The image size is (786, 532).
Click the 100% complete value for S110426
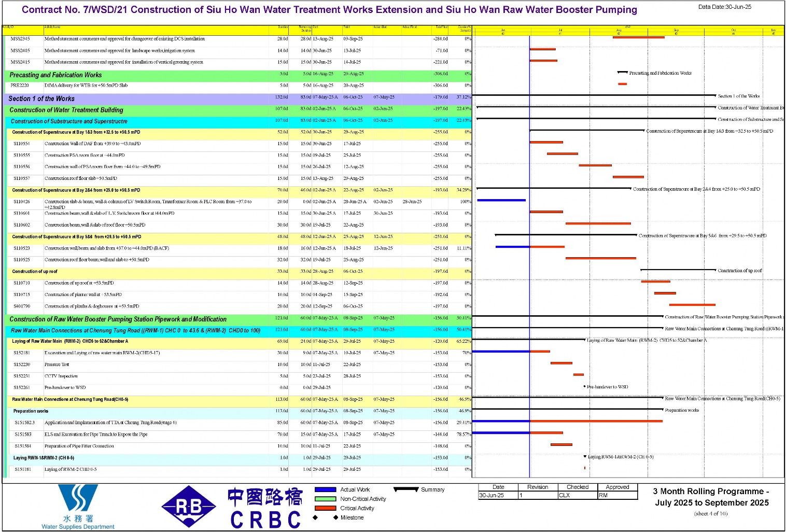466,202
